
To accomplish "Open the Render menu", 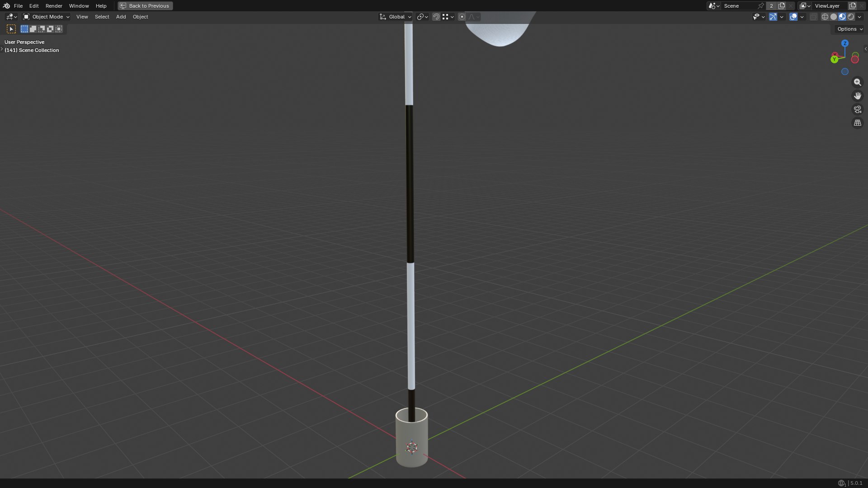I will 54,6.
